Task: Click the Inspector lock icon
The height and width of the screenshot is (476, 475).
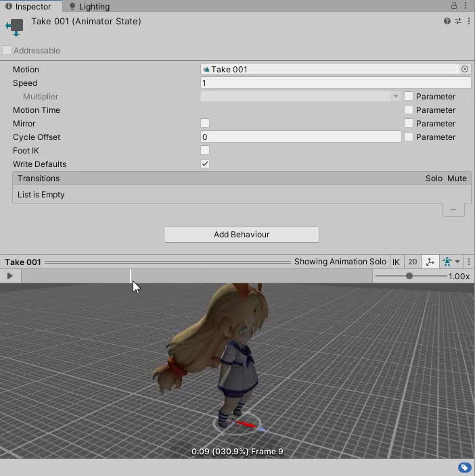Action: pos(454,6)
